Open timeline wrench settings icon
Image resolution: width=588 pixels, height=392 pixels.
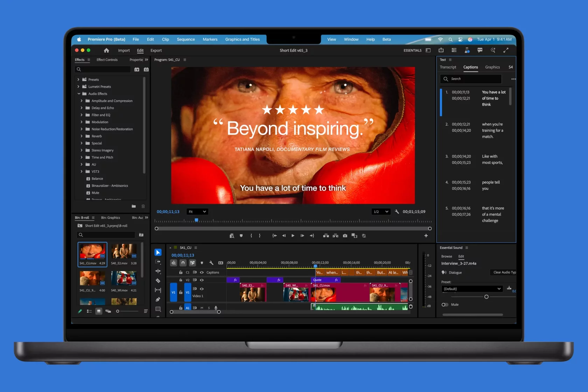coord(211,263)
